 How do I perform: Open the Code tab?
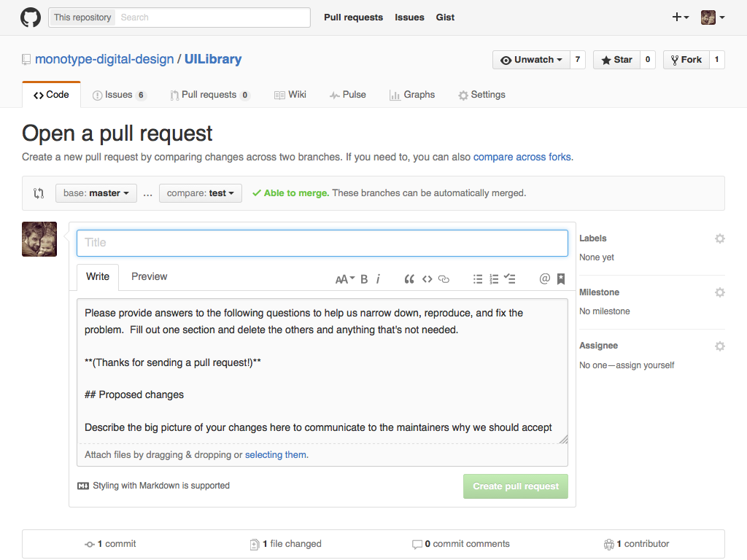click(52, 95)
